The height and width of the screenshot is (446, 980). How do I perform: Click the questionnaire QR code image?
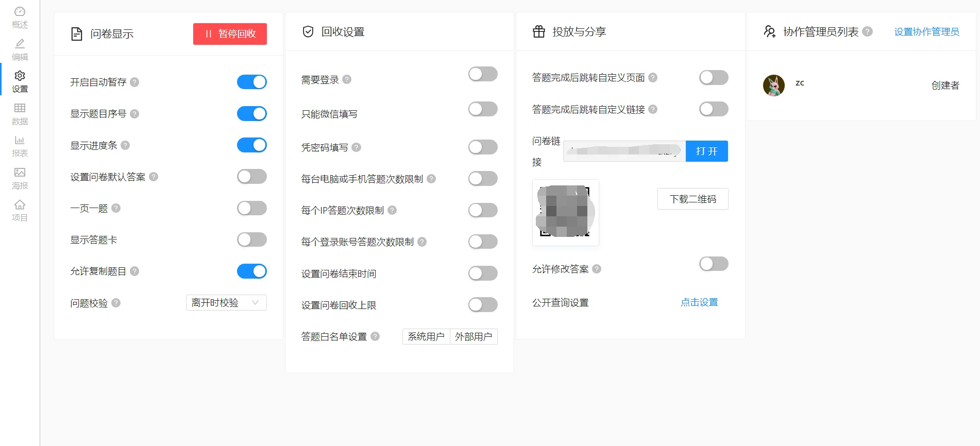pos(565,212)
